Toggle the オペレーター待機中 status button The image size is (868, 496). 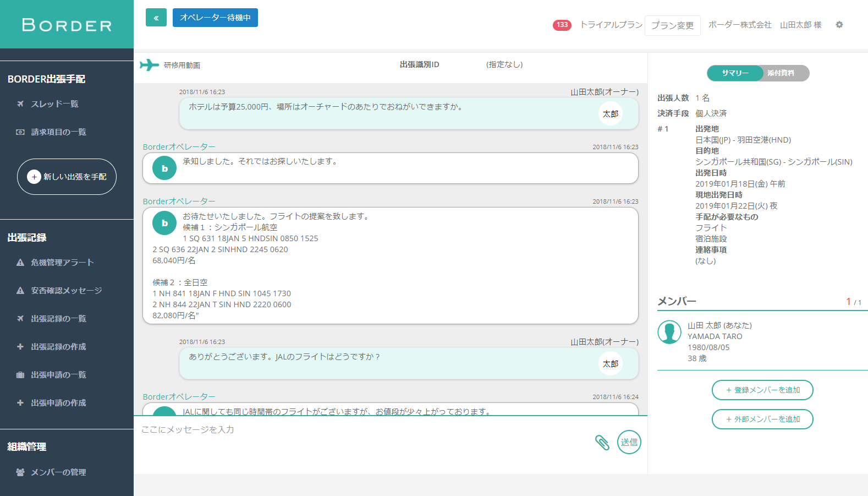(x=215, y=18)
